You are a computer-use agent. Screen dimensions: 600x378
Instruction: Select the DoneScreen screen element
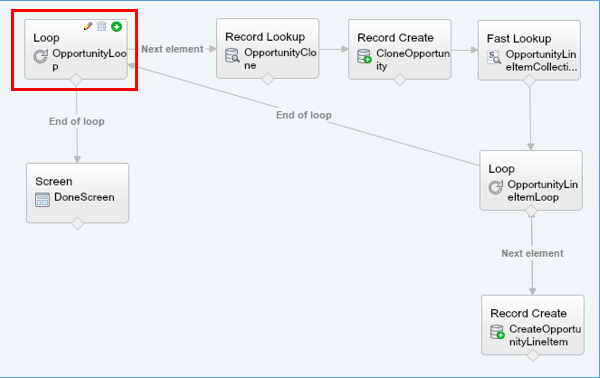(78, 193)
